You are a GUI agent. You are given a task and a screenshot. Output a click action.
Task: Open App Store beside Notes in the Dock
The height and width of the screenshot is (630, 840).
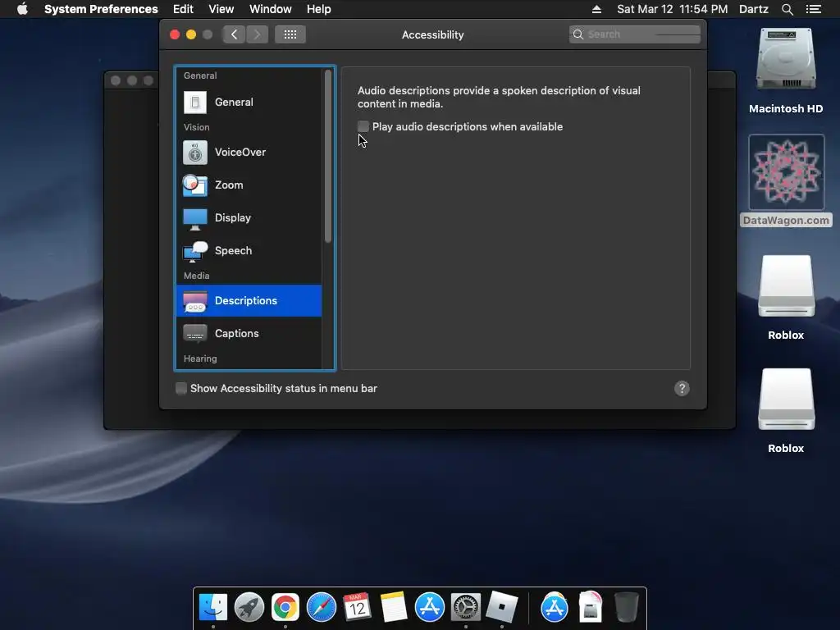[430, 608]
